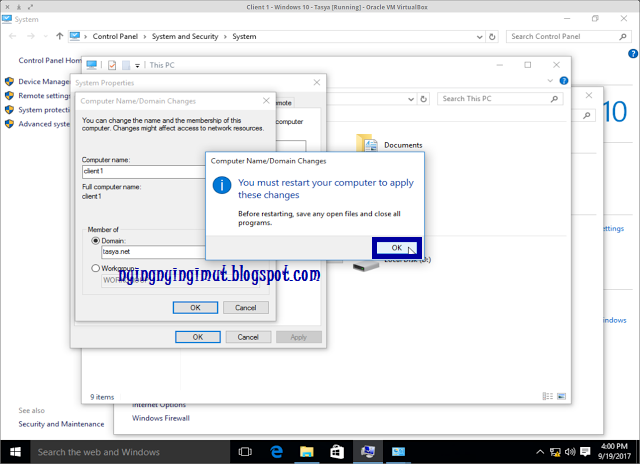Click Control Panel breadcrumb in address bar
This screenshot has height=464, width=640.
tap(115, 36)
